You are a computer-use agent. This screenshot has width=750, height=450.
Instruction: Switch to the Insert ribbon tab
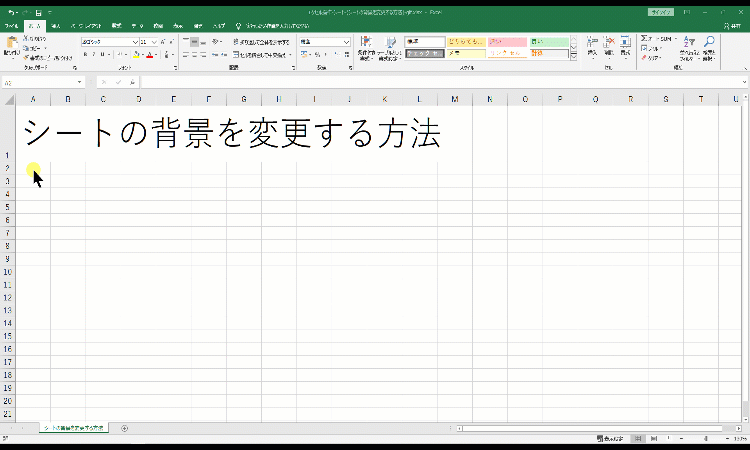(x=55, y=24)
